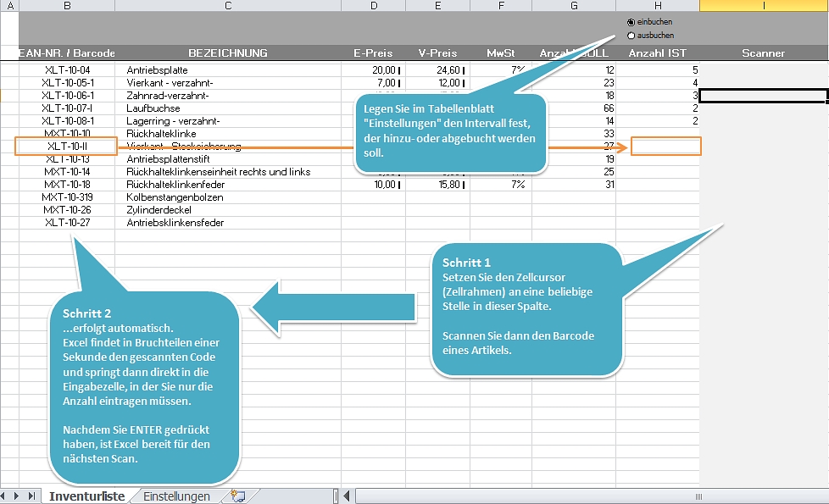Select the XLT-10-II barcode cell

tap(66, 147)
